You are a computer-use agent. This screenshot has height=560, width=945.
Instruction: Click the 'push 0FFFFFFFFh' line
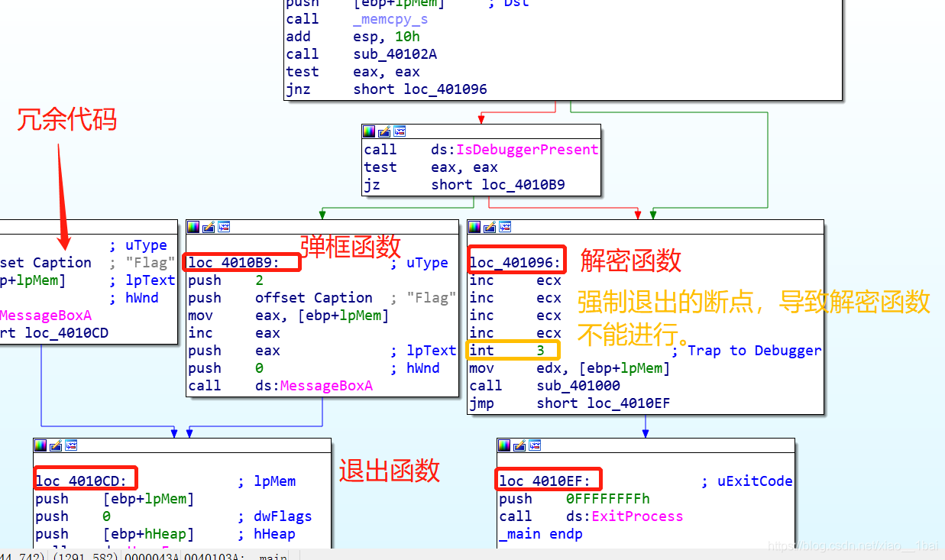coord(574,499)
